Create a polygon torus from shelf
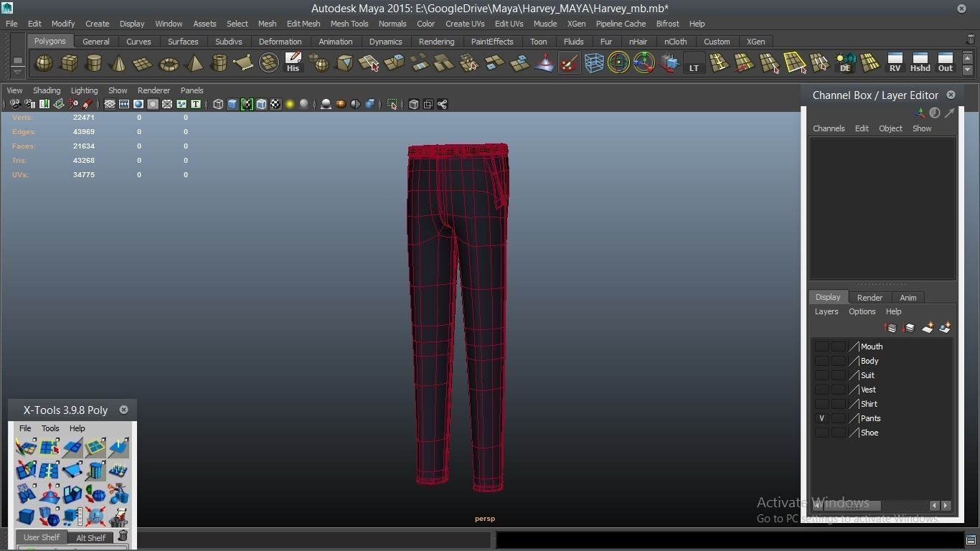The height and width of the screenshot is (551, 980). (x=169, y=63)
